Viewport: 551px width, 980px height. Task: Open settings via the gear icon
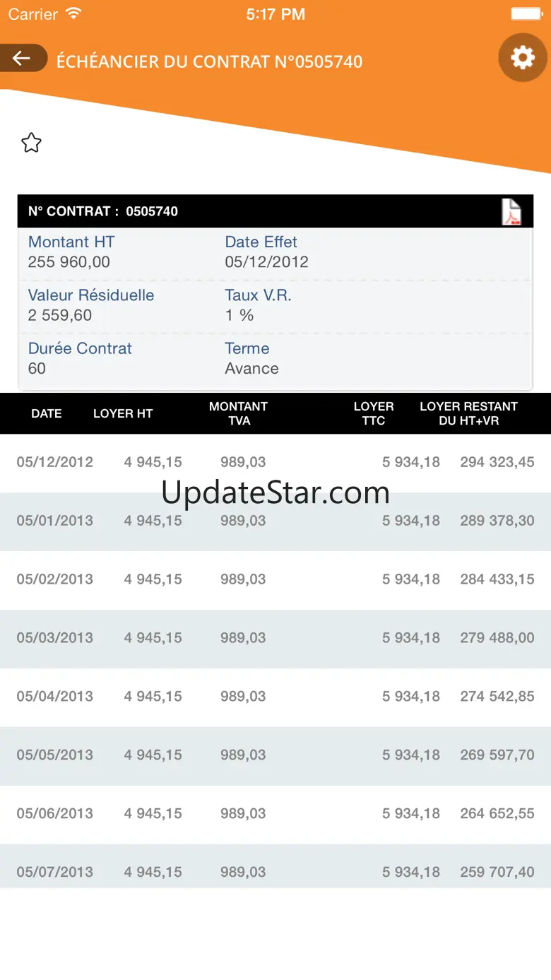pyautogui.click(x=523, y=57)
